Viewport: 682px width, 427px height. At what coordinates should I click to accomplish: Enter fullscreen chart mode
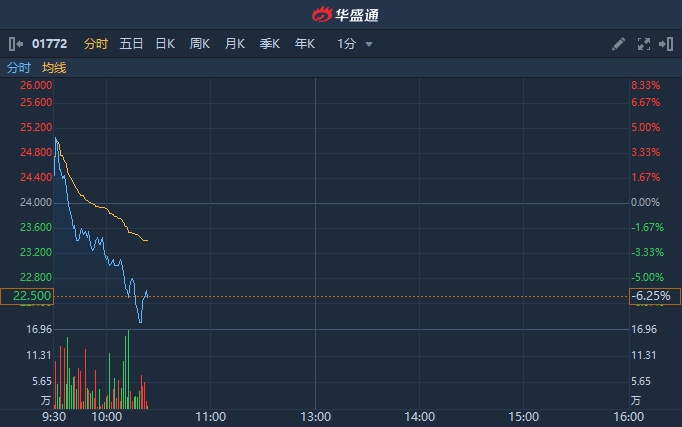click(644, 44)
